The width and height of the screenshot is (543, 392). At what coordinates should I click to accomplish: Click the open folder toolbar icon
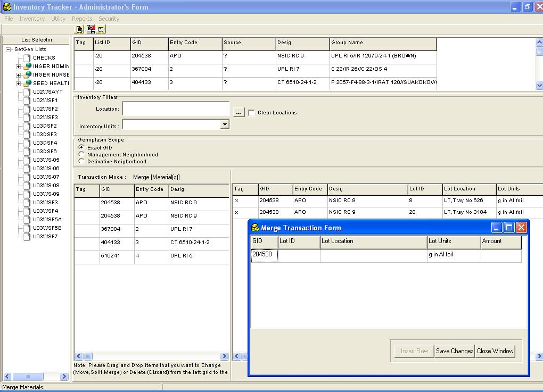[101, 29]
